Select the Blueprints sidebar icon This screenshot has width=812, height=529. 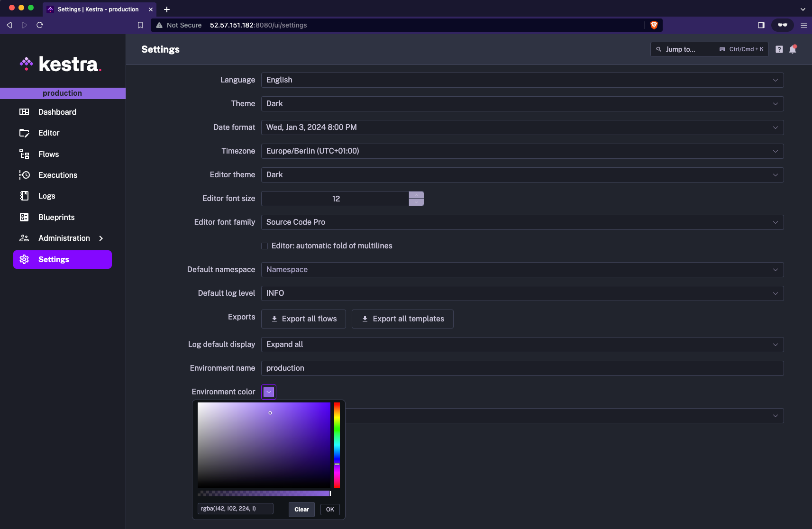coord(24,217)
